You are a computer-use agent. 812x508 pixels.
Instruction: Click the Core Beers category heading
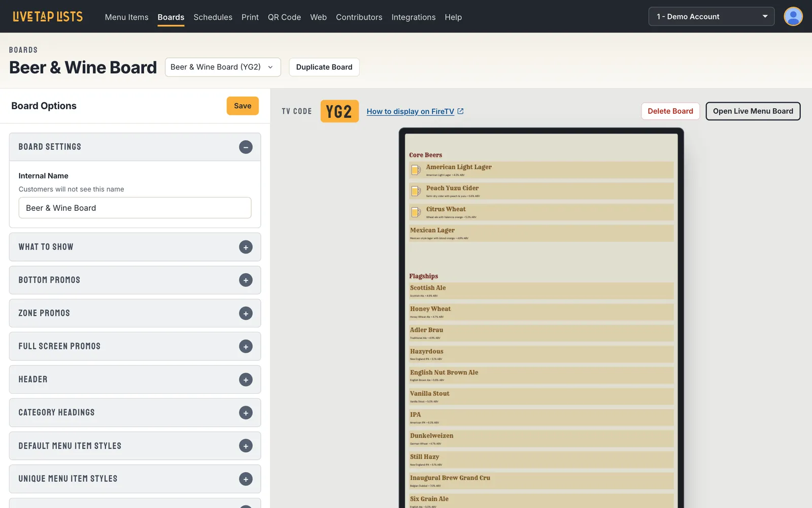426,155
